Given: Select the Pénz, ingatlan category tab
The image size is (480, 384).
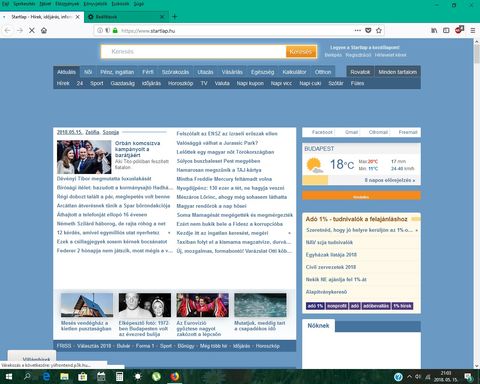Looking at the screenshot, I should [117, 72].
